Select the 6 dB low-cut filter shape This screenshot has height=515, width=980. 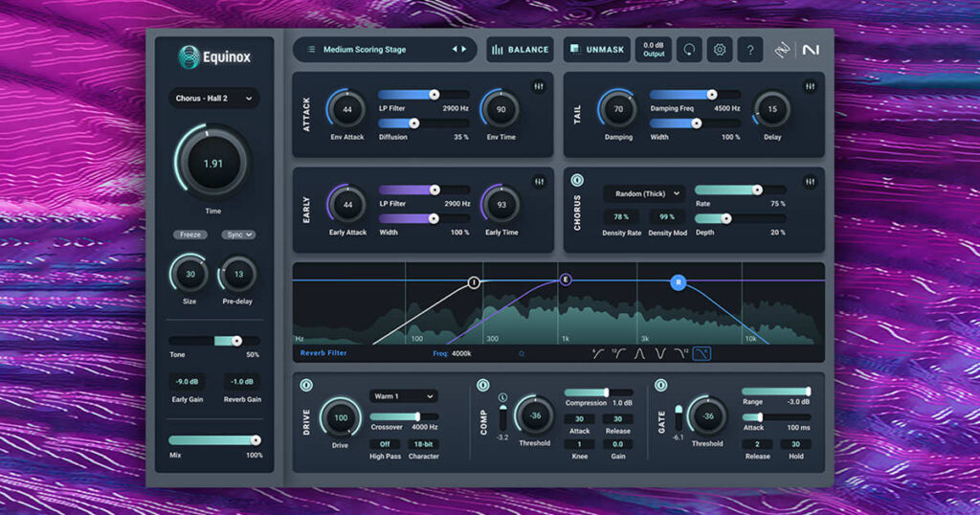click(x=598, y=354)
